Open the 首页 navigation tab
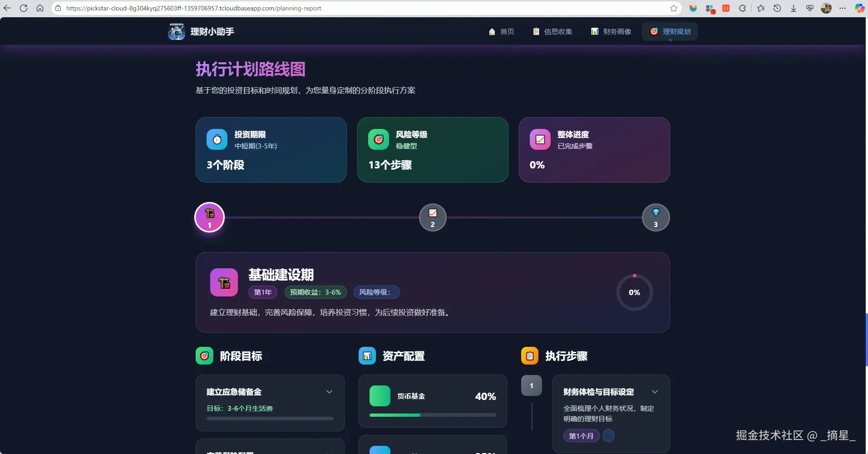Screen dimensions: 868x454 pyautogui.click(x=501, y=31)
